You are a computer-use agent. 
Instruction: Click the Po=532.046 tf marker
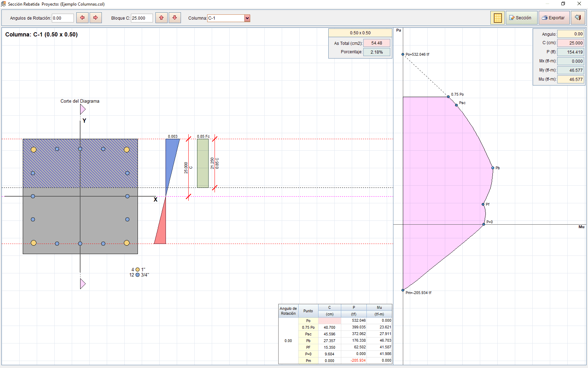(x=402, y=54)
